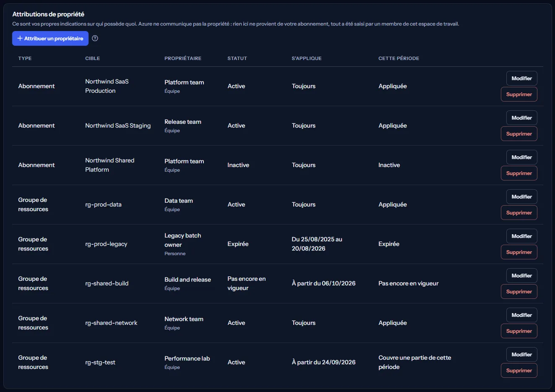
Task: Modify the Northwind SaaS Production assignment
Action: click(x=521, y=78)
